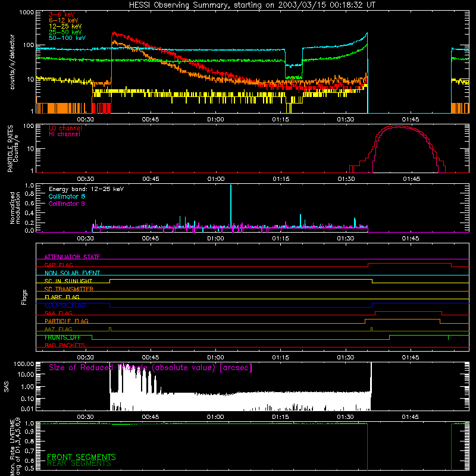Image resolution: width=476 pixels, height=476 pixels.
Task: Select the ATTENUATOR STATE flag label
Action: tap(72, 257)
